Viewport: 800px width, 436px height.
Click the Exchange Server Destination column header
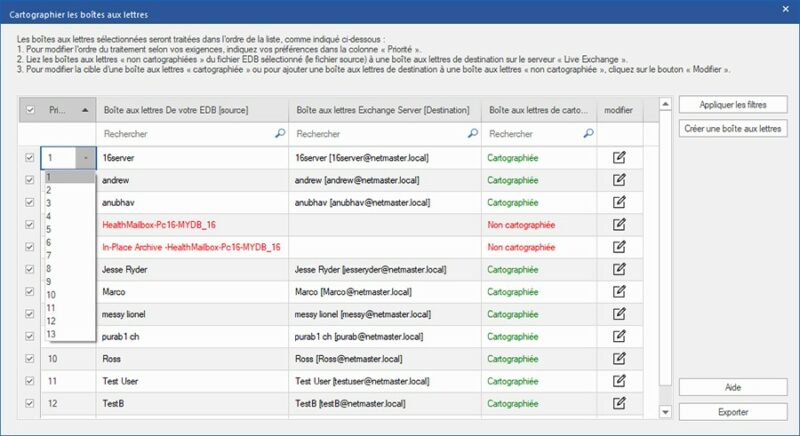[385, 110]
